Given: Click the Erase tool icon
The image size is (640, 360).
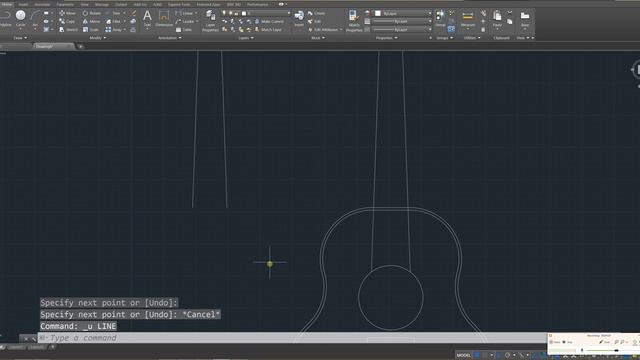Looking at the screenshot, I should tap(133, 13).
